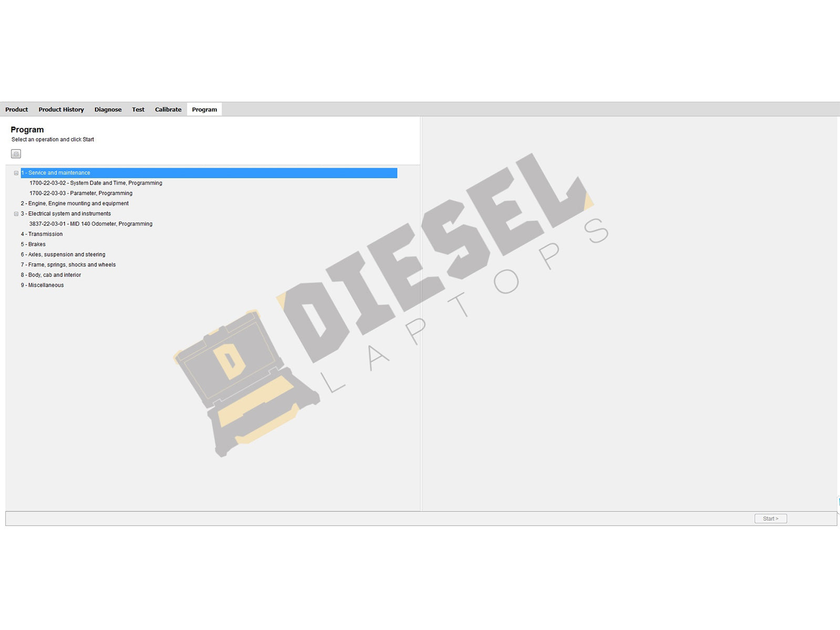Screen dimensions: 840x630
Task: Select the Miscellaneous category
Action: point(42,285)
